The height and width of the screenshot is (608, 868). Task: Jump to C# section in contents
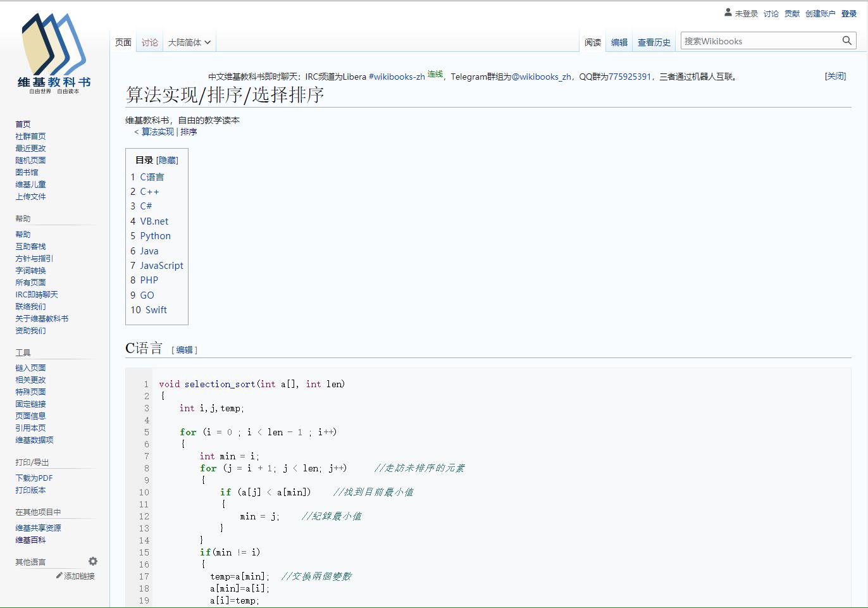coord(146,206)
